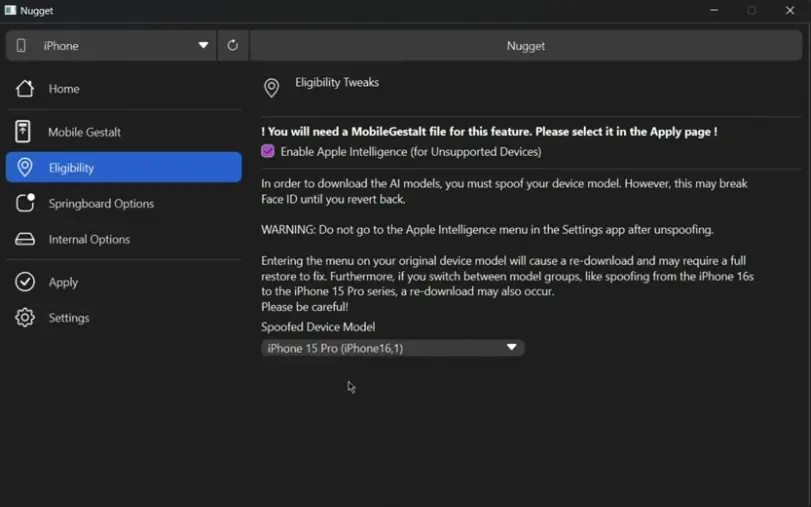Click the Eligibility pin icon in sidebar
The image size is (811, 507).
24,167
